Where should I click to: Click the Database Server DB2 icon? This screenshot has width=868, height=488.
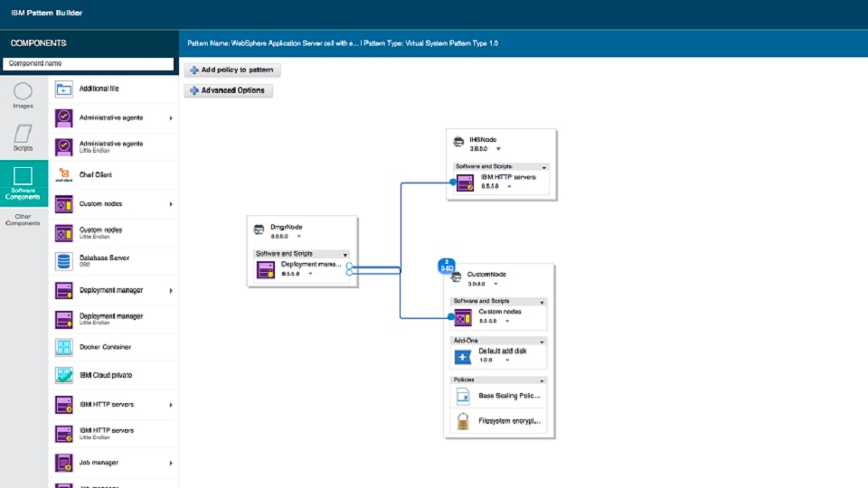click(63, 261)
